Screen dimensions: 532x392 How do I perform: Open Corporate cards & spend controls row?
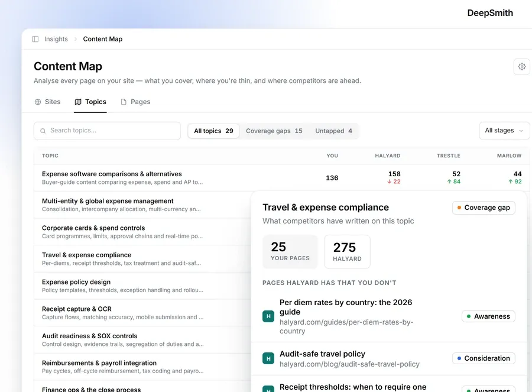pyautogui.click(x=142, y=232)
